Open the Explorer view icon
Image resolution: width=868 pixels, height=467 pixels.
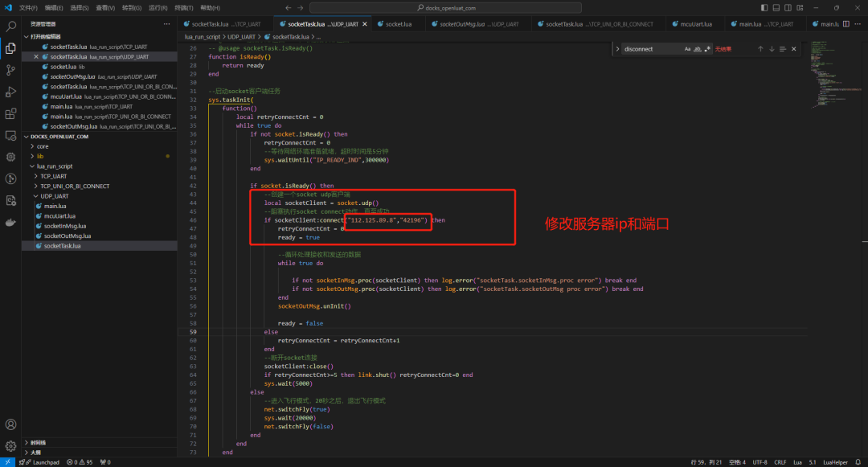tap(10, 48)
